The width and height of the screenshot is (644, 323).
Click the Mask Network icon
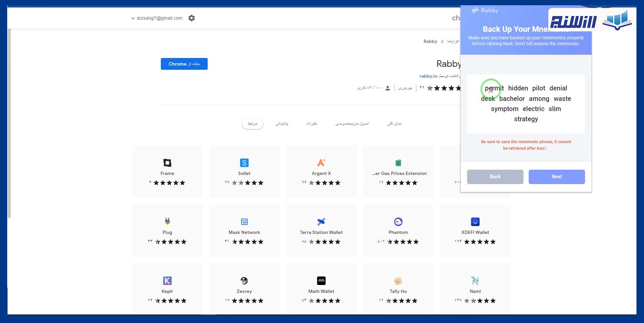pos(244,222)
